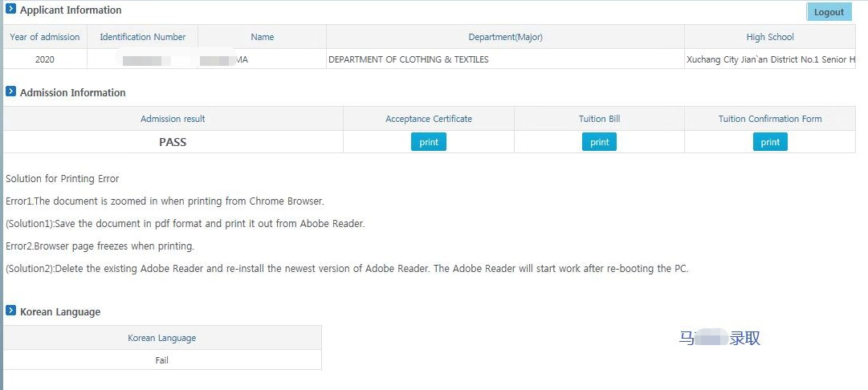Click the blue Chinese text near bottom right

click(719, 338)
